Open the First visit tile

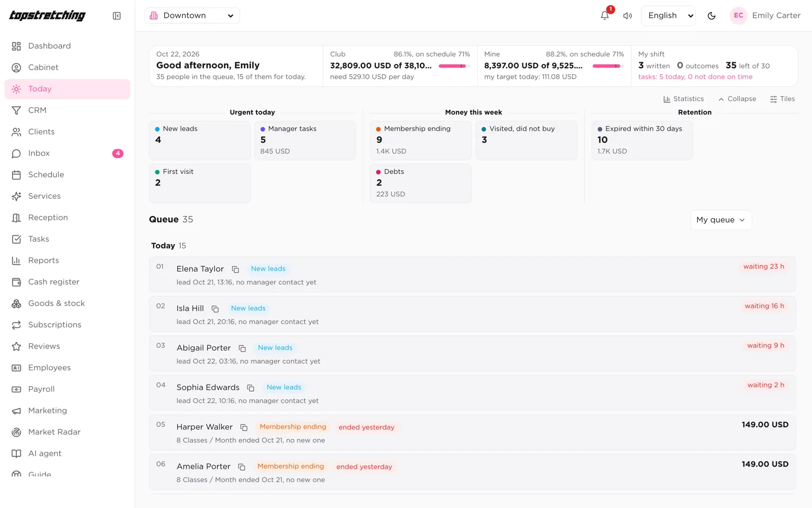[200, 183]
